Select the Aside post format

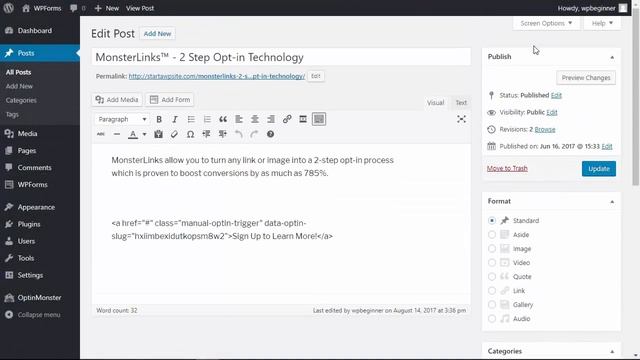492,235
